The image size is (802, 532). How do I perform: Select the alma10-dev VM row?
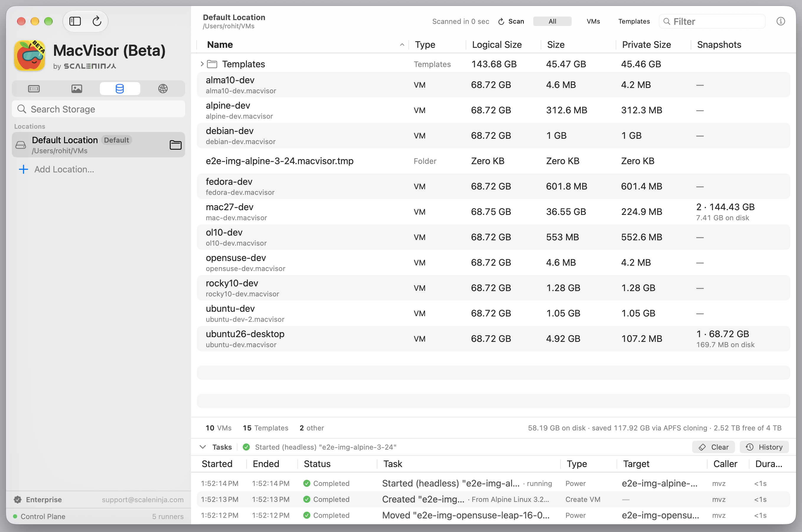pos(493,85)
